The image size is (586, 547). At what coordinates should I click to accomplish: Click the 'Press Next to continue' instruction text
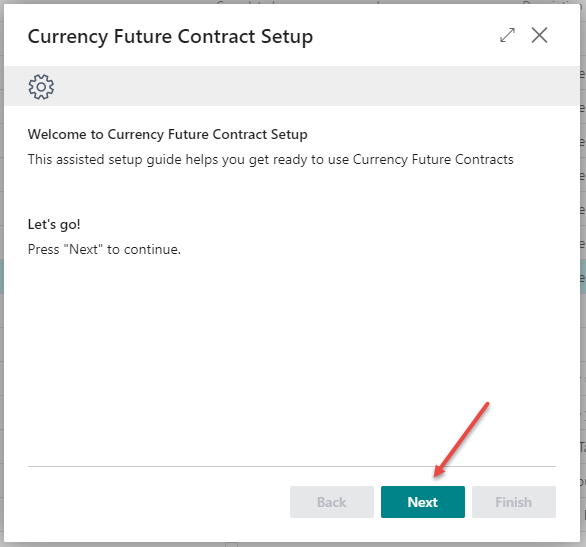(x=104, y=249)
